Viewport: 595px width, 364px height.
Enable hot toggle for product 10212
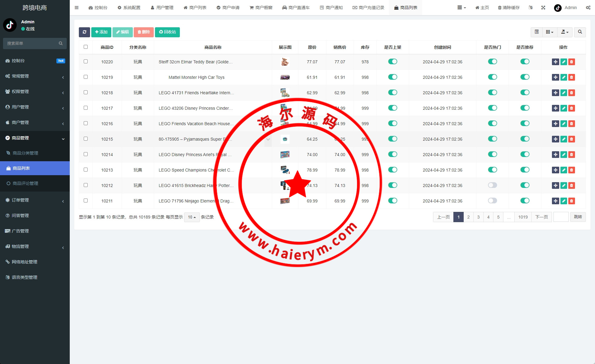(492, 185)
